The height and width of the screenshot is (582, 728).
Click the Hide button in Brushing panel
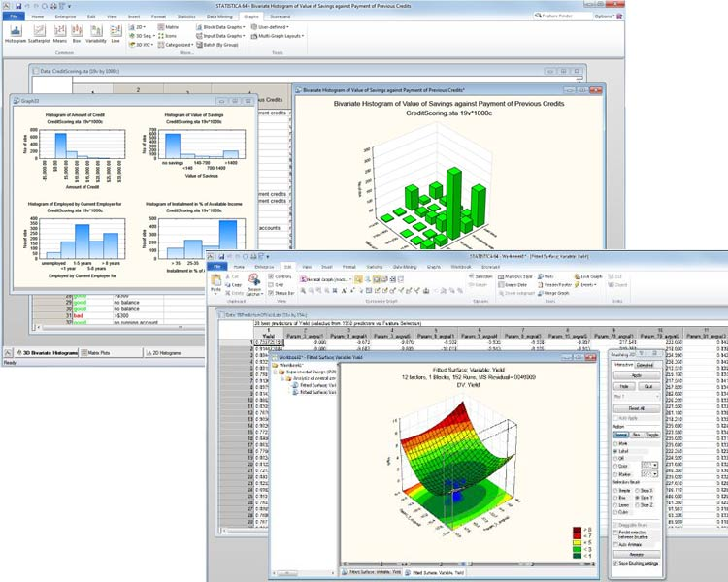point(624,387)
